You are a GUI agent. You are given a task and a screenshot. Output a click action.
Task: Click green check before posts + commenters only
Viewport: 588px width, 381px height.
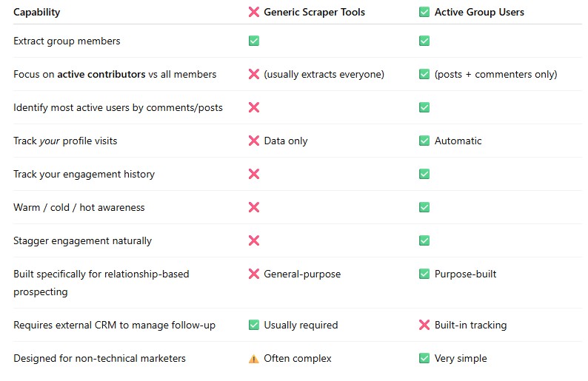click(424, 74)
